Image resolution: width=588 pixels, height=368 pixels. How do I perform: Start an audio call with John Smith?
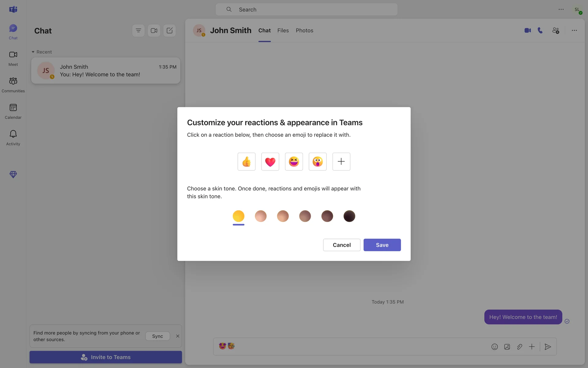(540, 30)
